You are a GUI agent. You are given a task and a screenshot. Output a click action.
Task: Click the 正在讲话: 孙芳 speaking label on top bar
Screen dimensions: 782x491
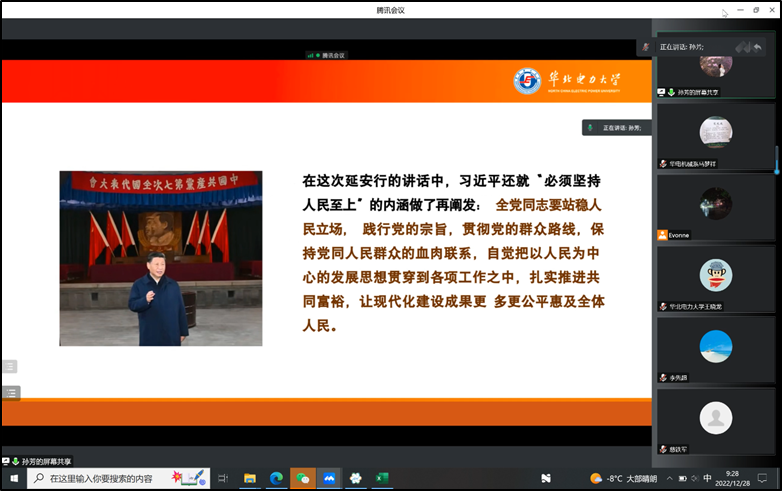682,47
